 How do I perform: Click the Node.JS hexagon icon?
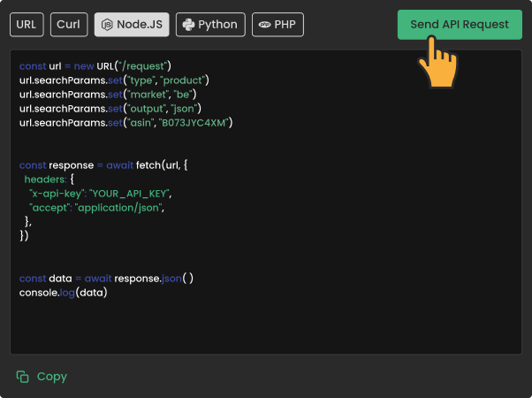[108, 25]
